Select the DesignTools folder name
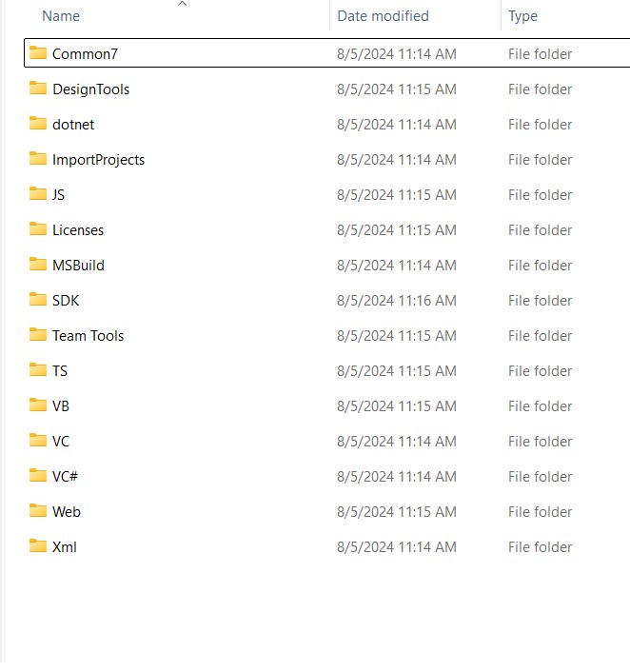630x672 pixels. [x=90, y=89]
